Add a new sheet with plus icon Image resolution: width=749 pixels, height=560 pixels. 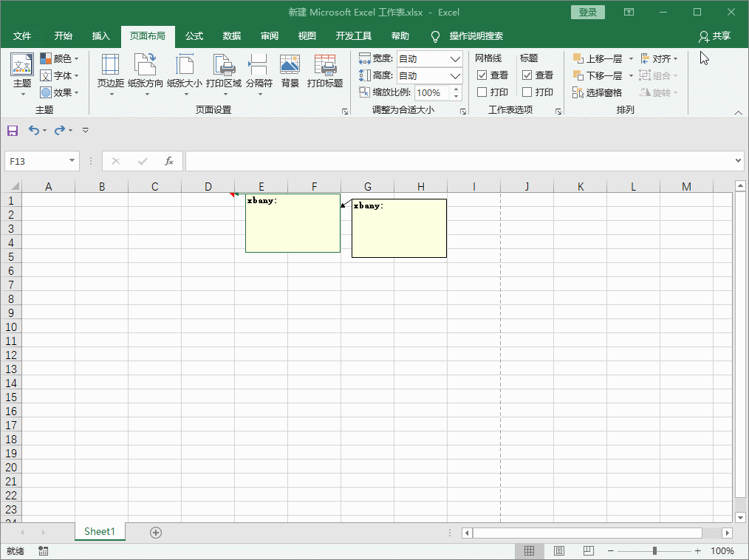pyautogui.click(x=156, y=532)
